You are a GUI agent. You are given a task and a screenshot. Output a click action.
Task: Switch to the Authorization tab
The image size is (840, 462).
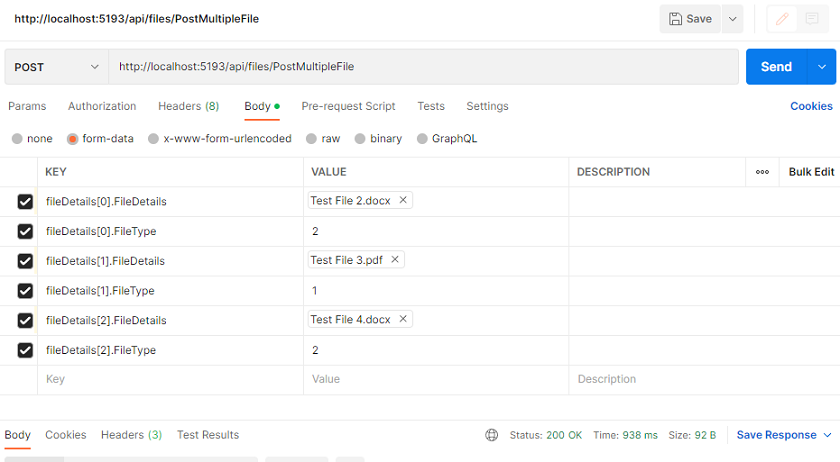coord(102,106)
